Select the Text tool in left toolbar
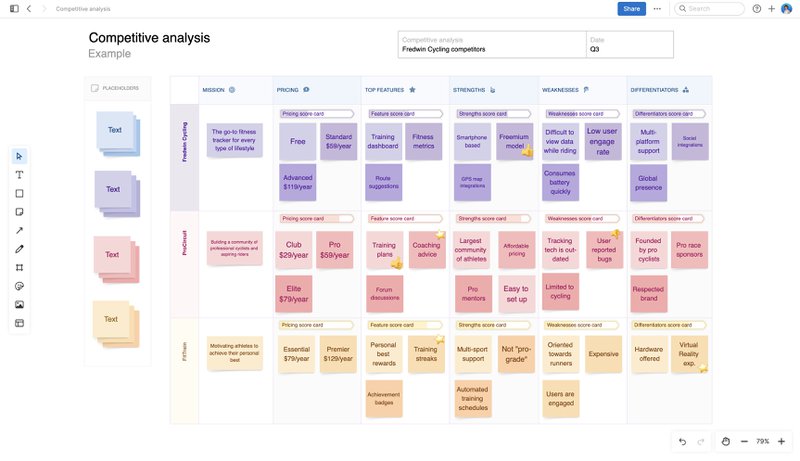This screenshot has width=800, height=461. pyautogui.click(x=19, y=174)
